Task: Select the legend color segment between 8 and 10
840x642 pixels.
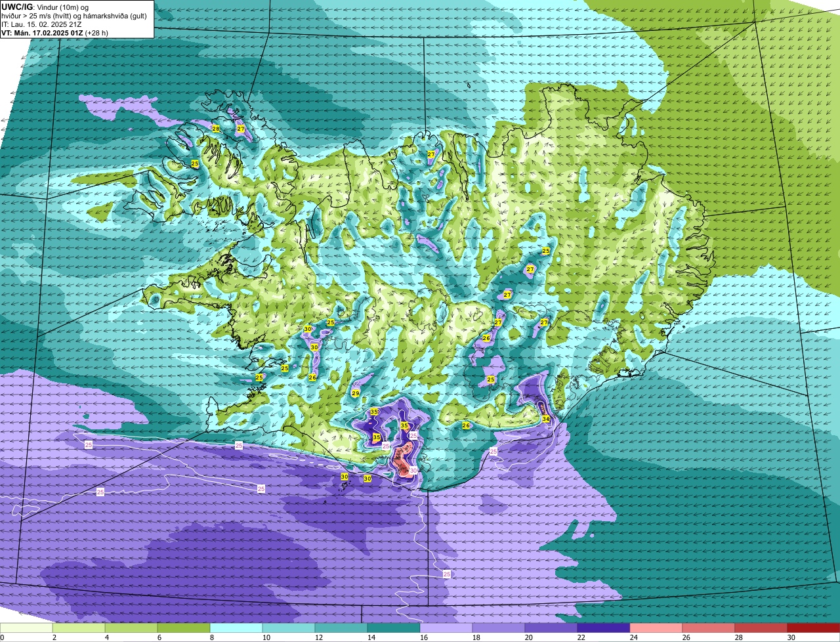Action: click(236, 628)
